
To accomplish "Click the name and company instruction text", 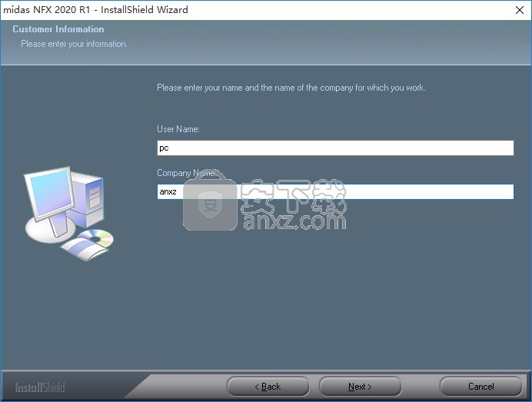I will point(291,88).
